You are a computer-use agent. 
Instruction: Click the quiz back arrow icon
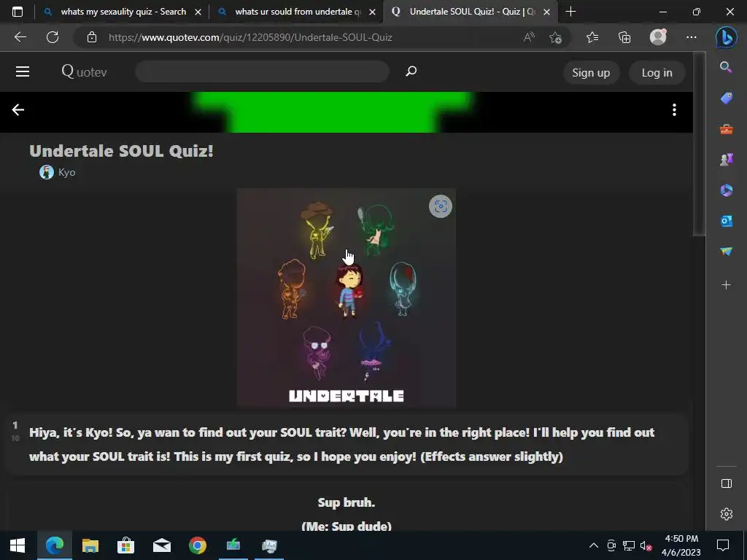coord(18,110)
